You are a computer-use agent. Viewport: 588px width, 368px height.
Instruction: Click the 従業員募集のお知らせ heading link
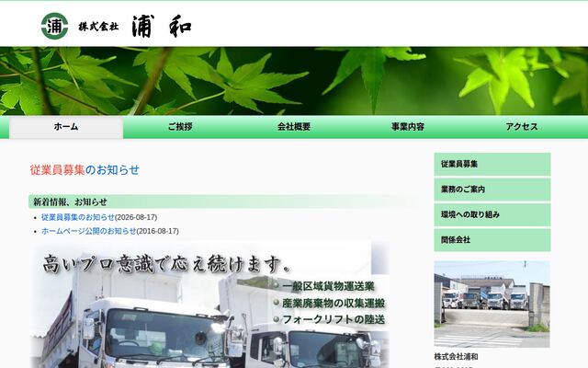click(85, 170)
